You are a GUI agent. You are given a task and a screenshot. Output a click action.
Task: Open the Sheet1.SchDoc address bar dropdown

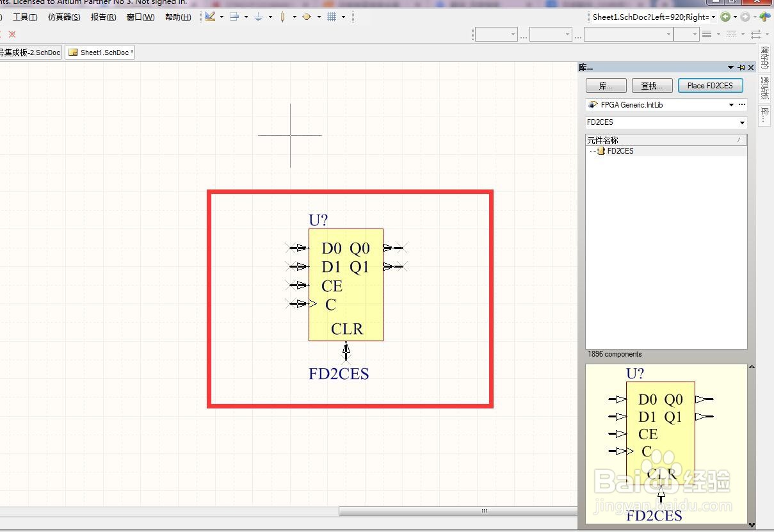point(713,17)
